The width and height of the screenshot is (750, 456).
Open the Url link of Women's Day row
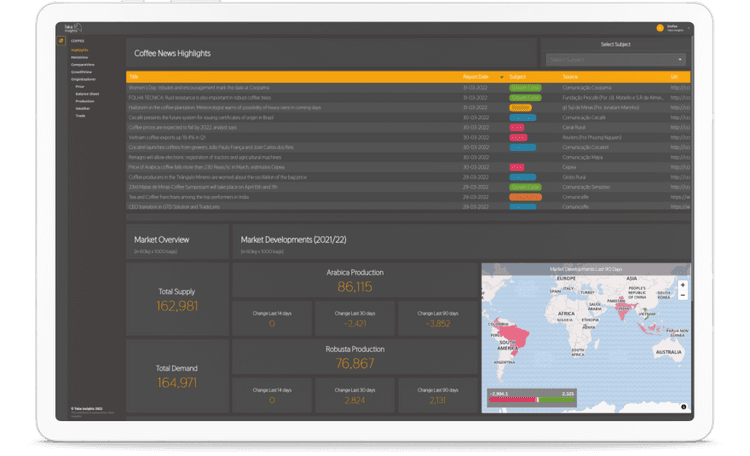(680, 88)
